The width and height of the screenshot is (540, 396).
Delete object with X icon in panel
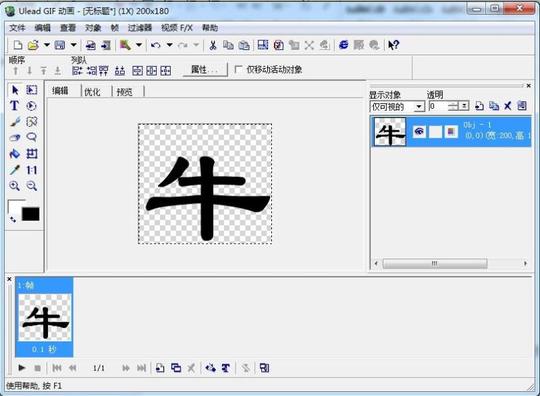coord(507,106)
